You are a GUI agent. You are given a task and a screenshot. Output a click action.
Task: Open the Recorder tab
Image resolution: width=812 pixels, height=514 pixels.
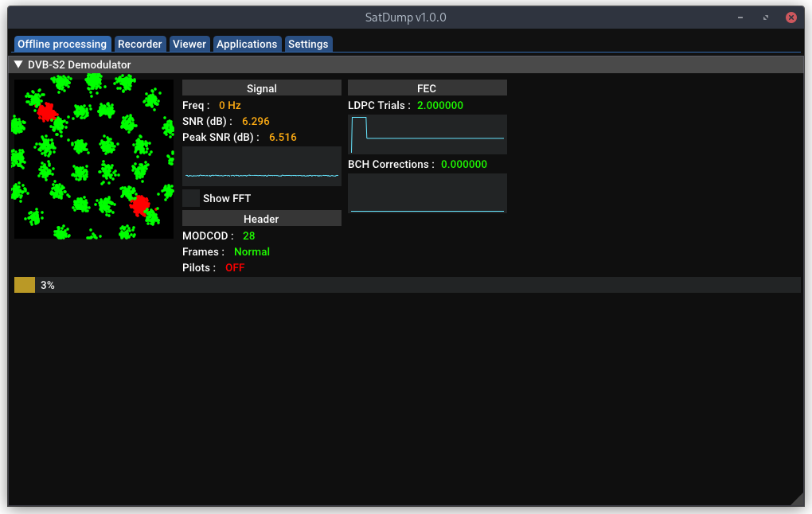[x=140, y=44]
